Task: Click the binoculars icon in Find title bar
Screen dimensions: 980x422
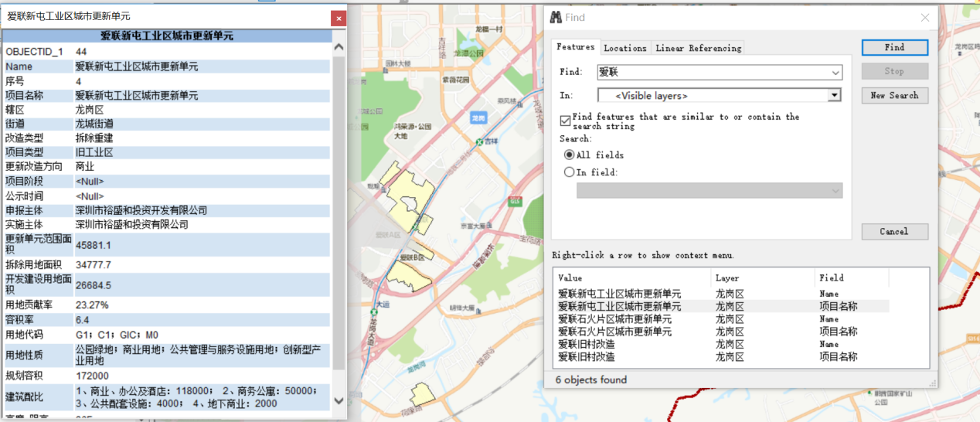Action: 555,18
